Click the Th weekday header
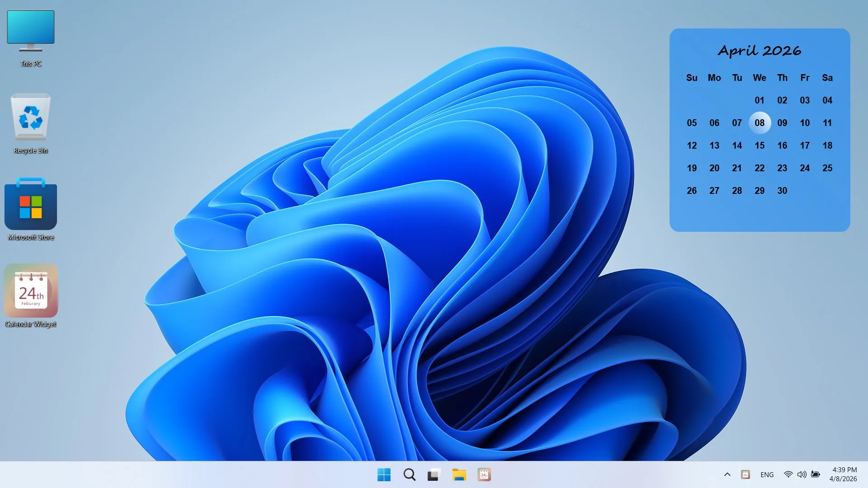Viewport: 868px width, 488px height. [x=782, y=78]
